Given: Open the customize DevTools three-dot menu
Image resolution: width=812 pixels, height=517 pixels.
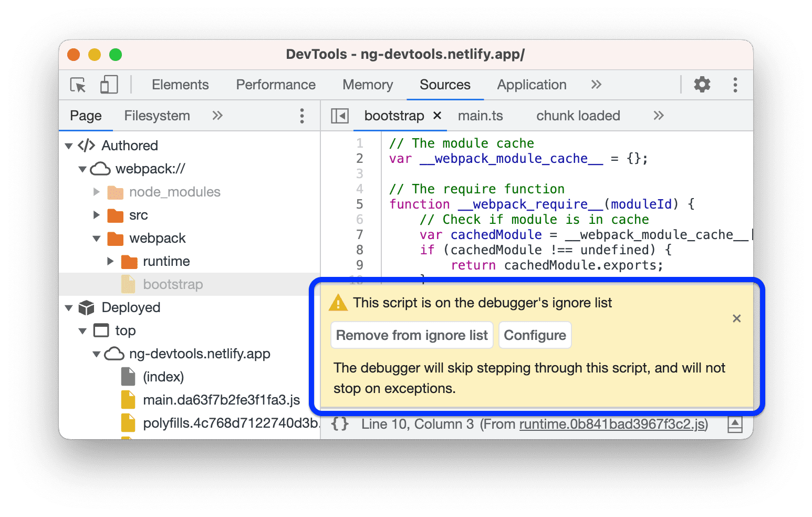Looking at the screenshot, I should click(735, 85).
